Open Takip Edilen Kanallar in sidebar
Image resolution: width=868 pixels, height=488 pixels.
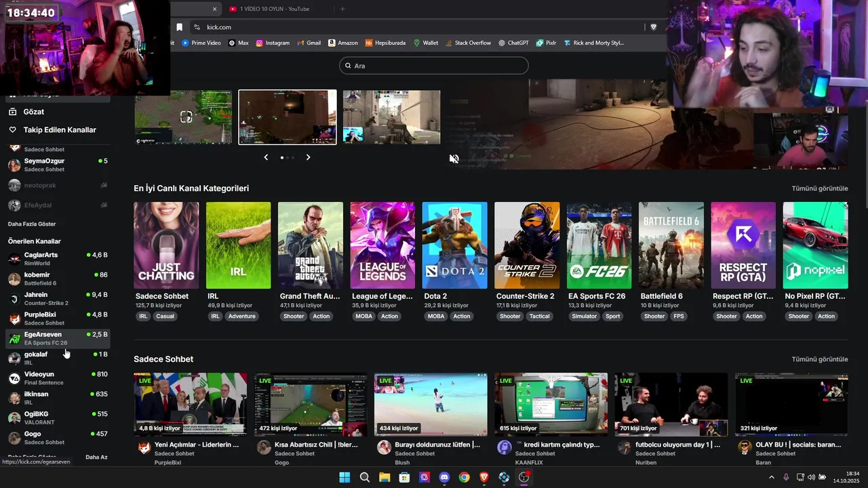[x=58, y=129]
